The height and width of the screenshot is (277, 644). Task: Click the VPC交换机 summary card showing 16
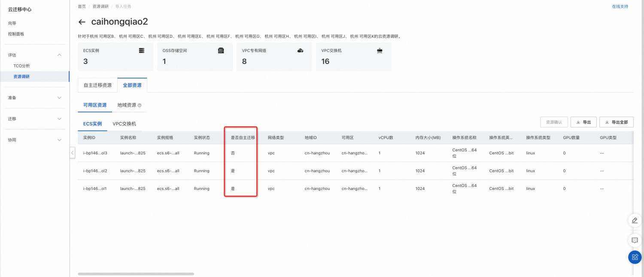point(354,57)
